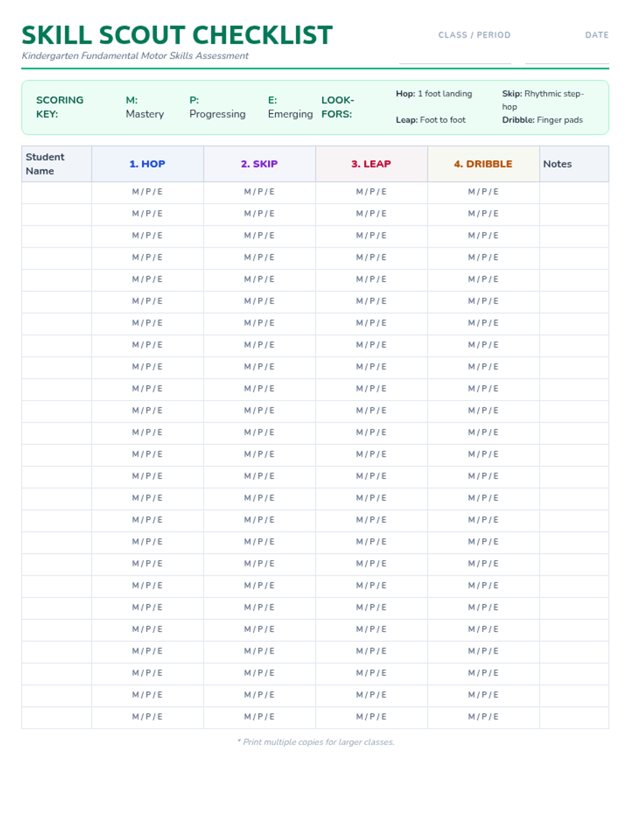Click the Notes column header
The image size is (630, 840).
pyautogui.click(x=558, y=164)
